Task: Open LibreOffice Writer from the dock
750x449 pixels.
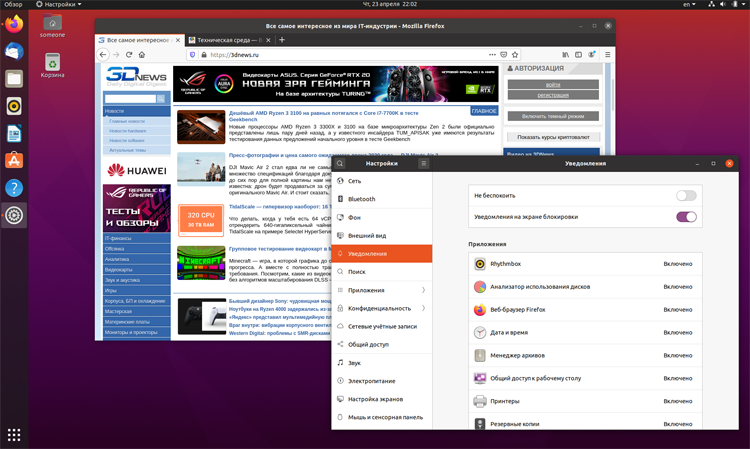Action: pyautogui.click(x=14, y=133)
